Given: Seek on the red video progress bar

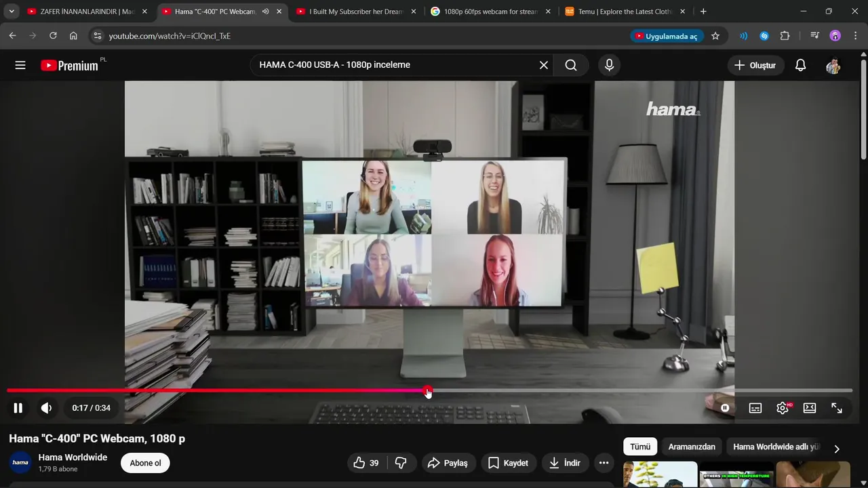Looking at the screenshot, I should (x=429, y=390).
